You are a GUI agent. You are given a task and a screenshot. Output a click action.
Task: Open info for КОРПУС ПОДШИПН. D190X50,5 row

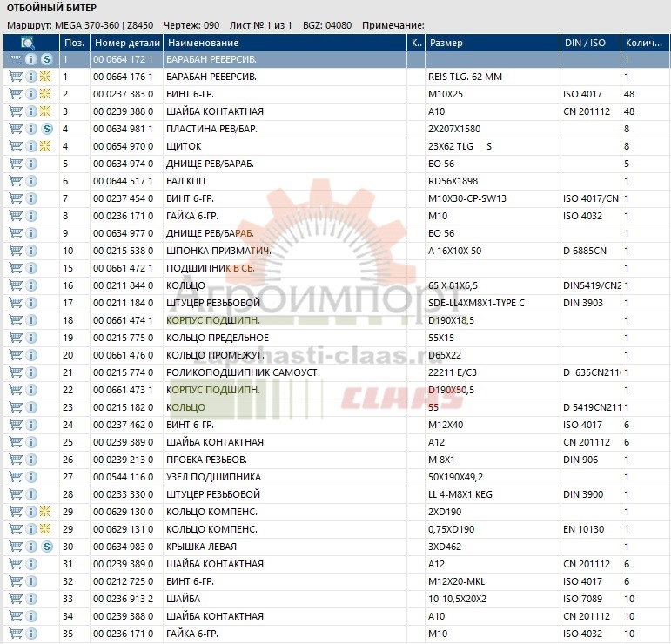(31, 390)
